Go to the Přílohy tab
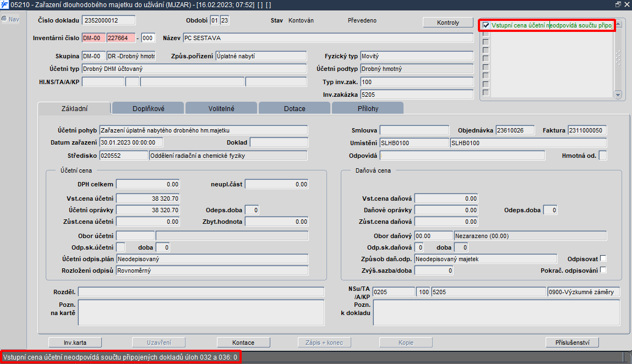 [368, 108]
